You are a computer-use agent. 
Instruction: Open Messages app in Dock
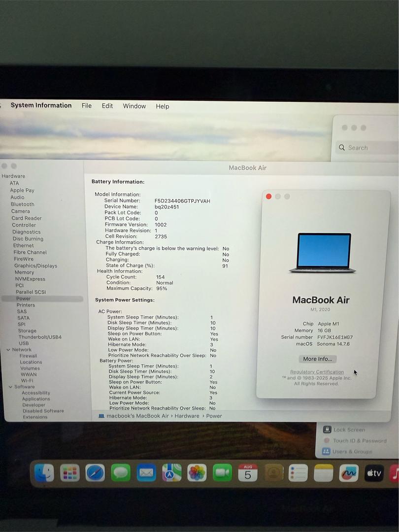[x=121, y=472]
